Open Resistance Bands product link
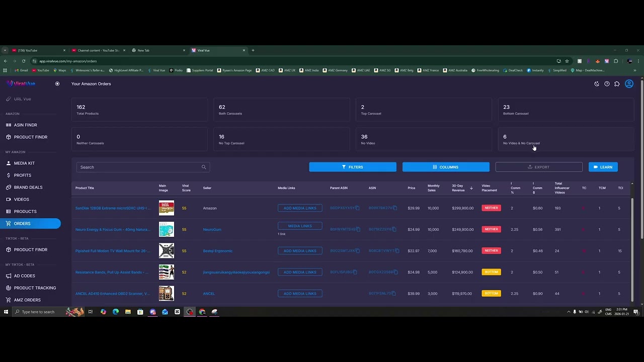 pyautogui.click(x=112, y=272)
